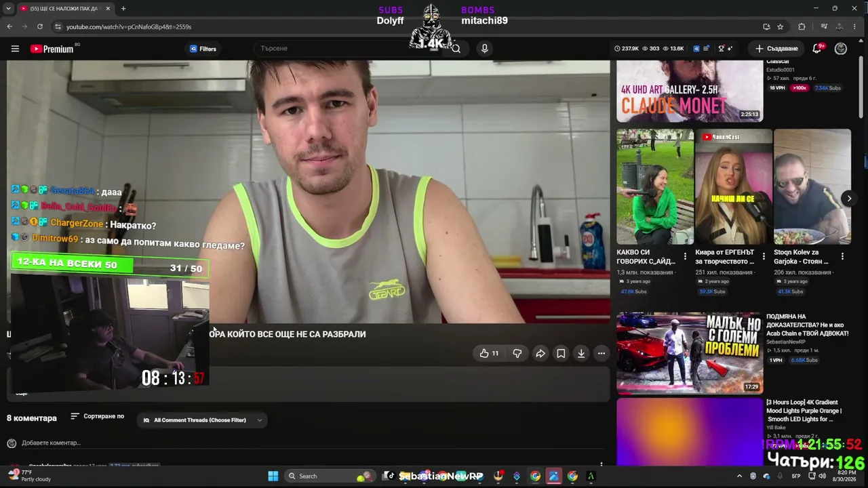This screenshot has height=488, width=868.
Task: Open YouTube notifications bell
Action: 817,49
